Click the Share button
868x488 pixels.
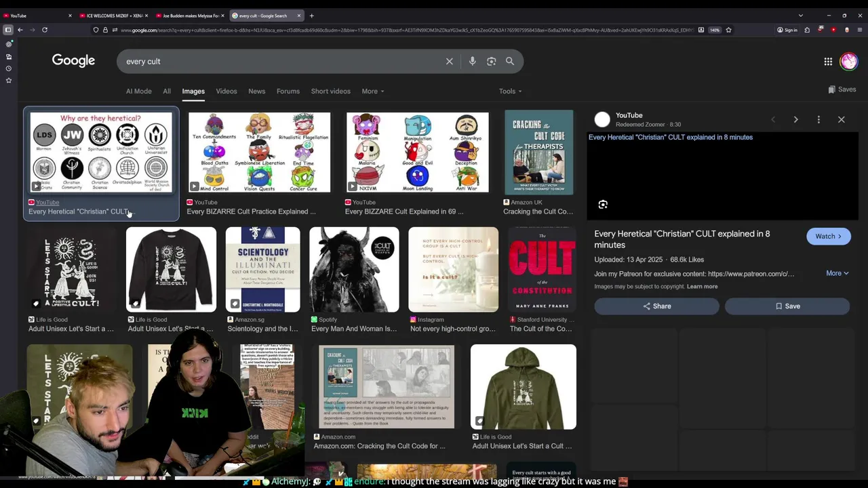(656, 306)
